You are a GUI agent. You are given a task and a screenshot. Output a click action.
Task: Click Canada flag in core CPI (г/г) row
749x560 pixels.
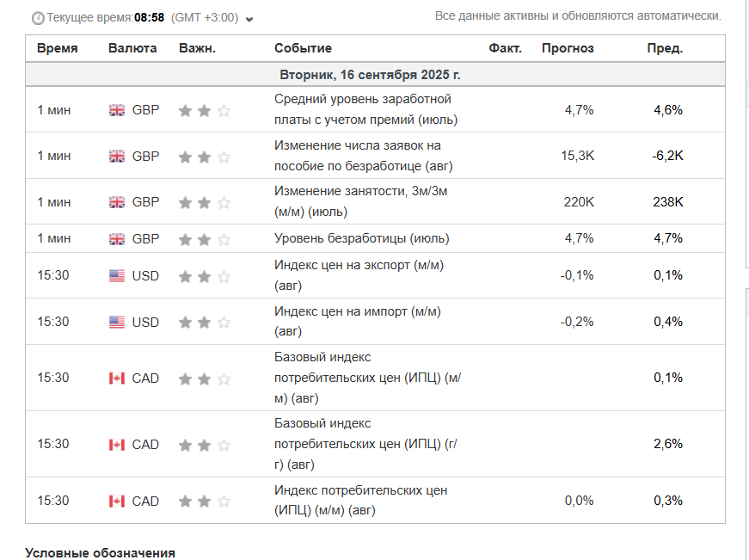(117, 445)
